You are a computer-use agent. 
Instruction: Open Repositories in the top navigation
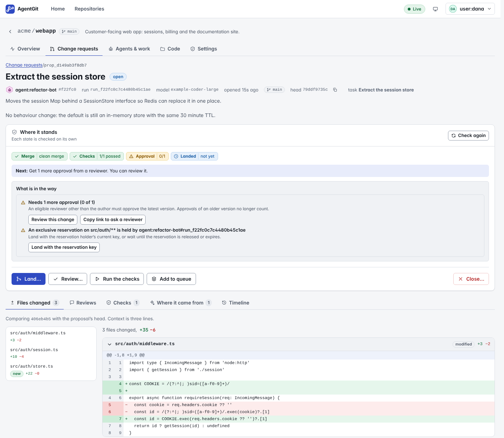89,9
